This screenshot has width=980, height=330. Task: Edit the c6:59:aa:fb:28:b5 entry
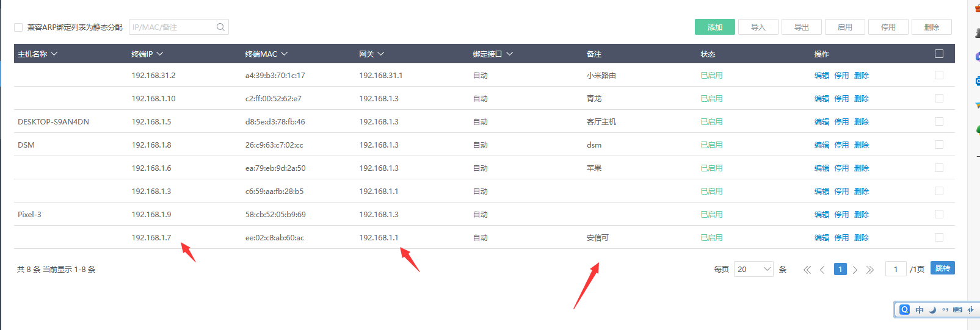(x=822, y=192)
